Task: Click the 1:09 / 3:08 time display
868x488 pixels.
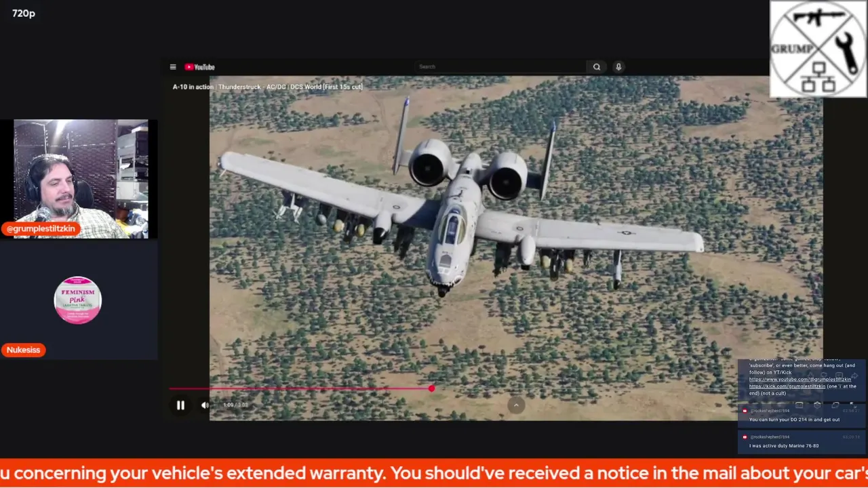Action: click(235, 405)
